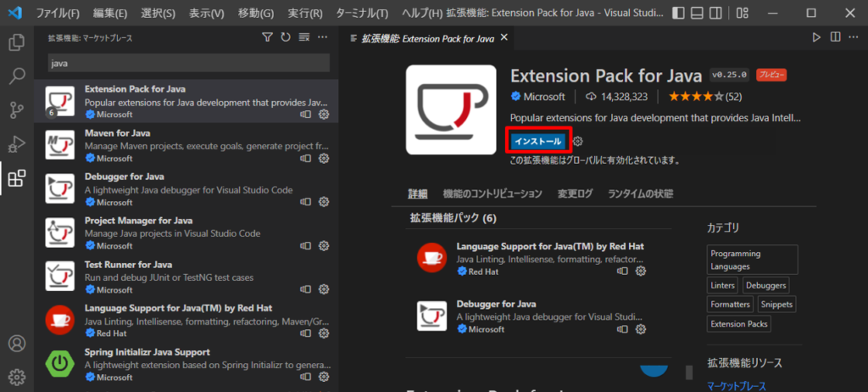This screenshot has width=868, height=392.
Task: Select the Debuggers category tag
Action: [765, 286]
